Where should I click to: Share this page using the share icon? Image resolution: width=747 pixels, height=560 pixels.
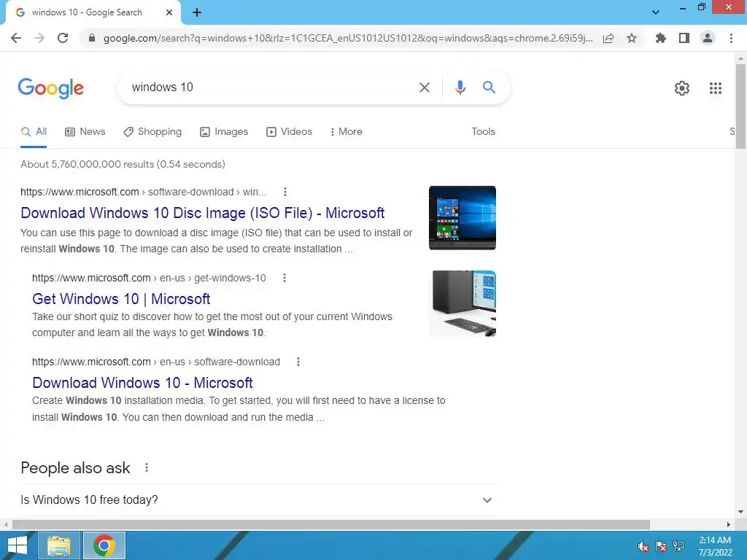pos(608,38)
